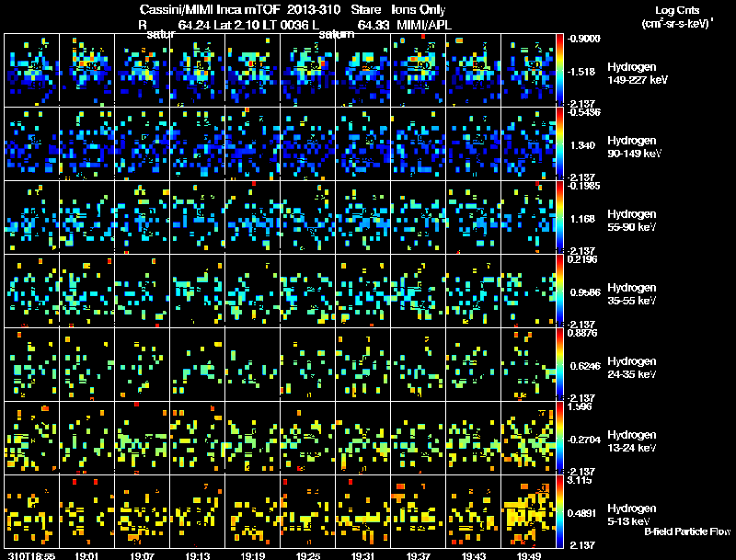Click the color bar beside Hydrogen 24-35 keV
The height and width of the screenshot is (560, 736).
(x=559, y=364)
